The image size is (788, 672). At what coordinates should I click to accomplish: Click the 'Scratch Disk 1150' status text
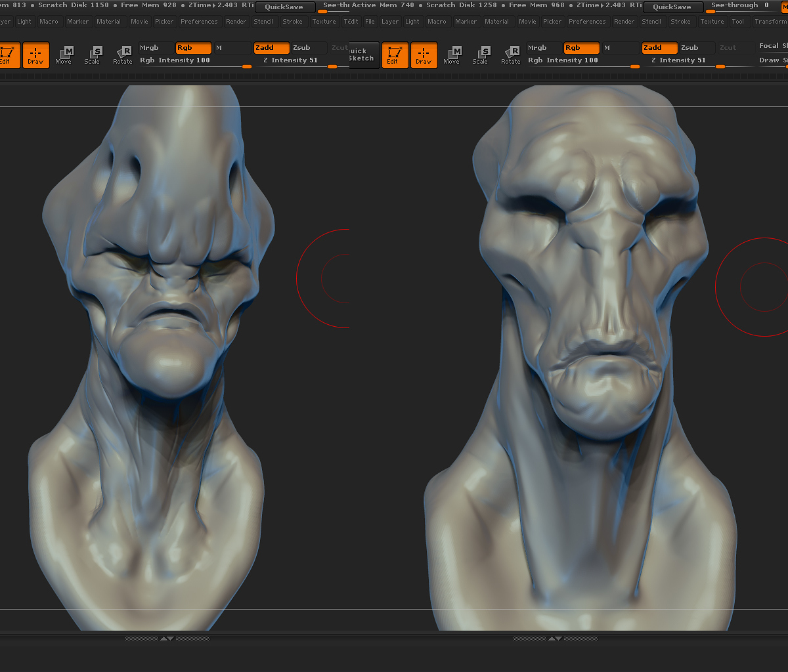[x=74, y=5]
